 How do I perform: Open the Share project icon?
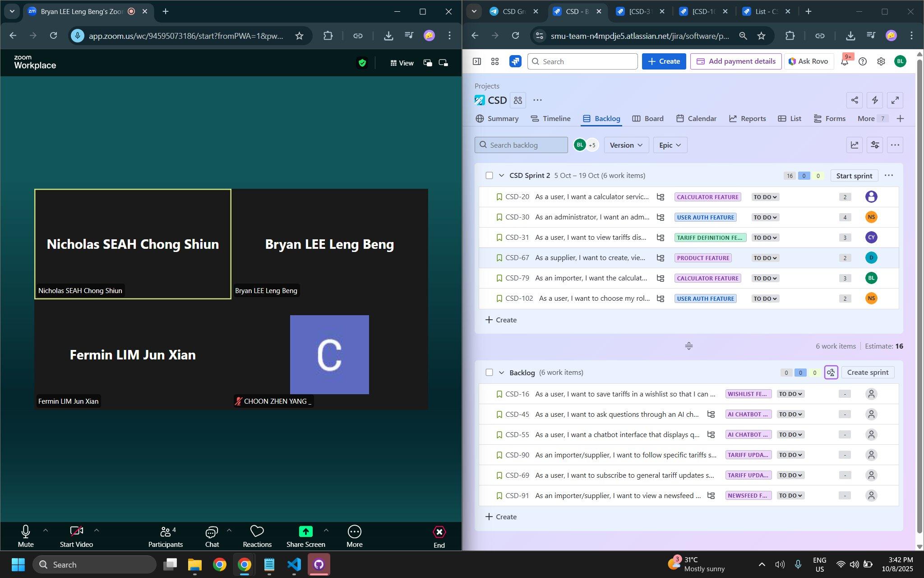click(854, 100)
